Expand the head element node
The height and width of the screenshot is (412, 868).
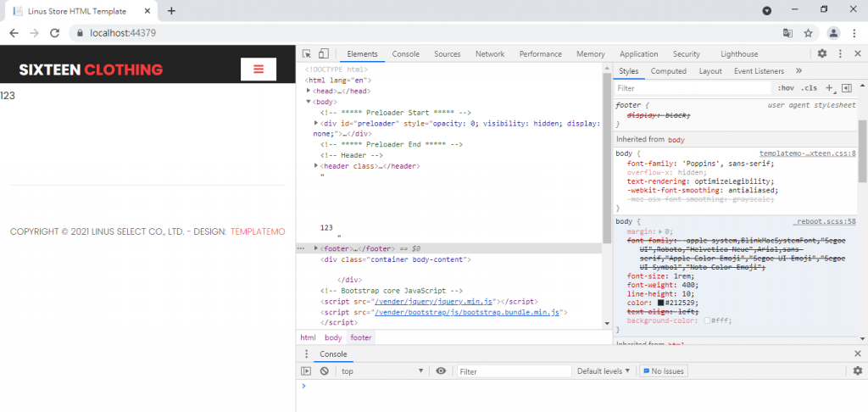pyautogui.click(x=309, y=91)
